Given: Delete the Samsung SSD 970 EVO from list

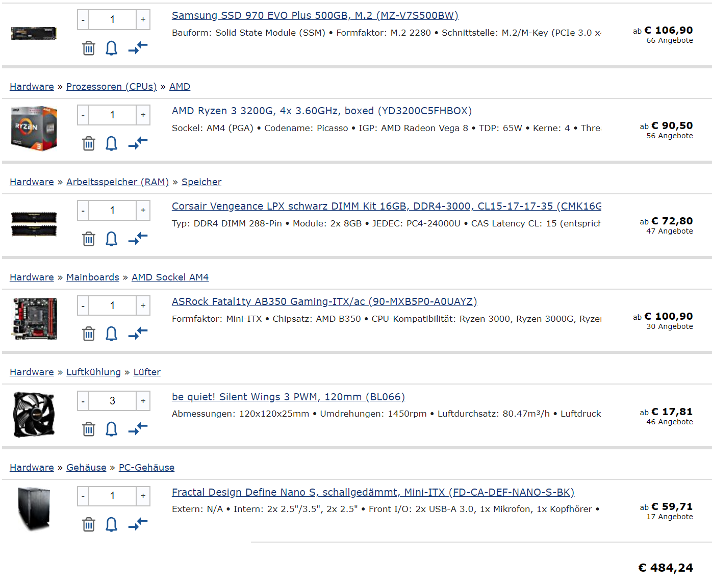Looking at the screenshot, I should pos(89,48).
